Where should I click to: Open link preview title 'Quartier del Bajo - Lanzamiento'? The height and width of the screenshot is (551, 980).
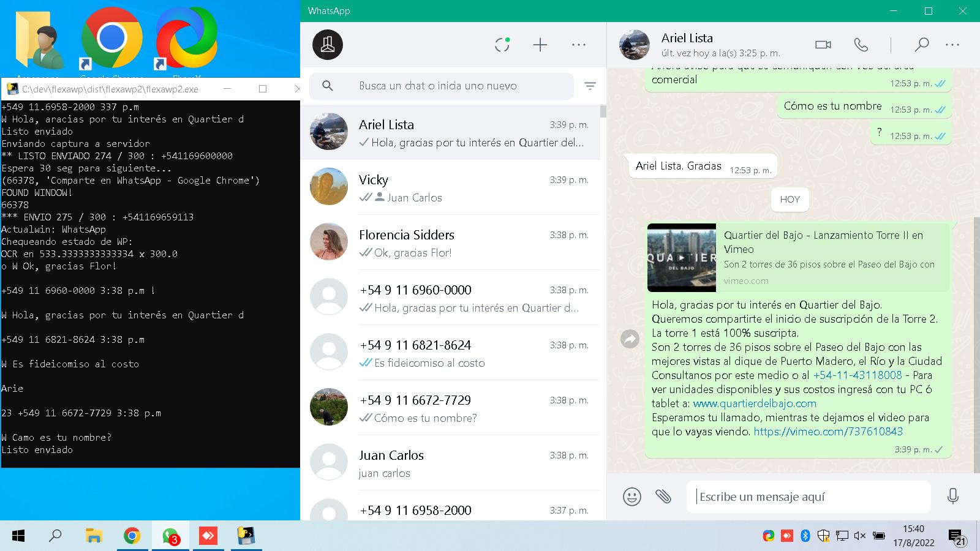[x=823, y=242]
